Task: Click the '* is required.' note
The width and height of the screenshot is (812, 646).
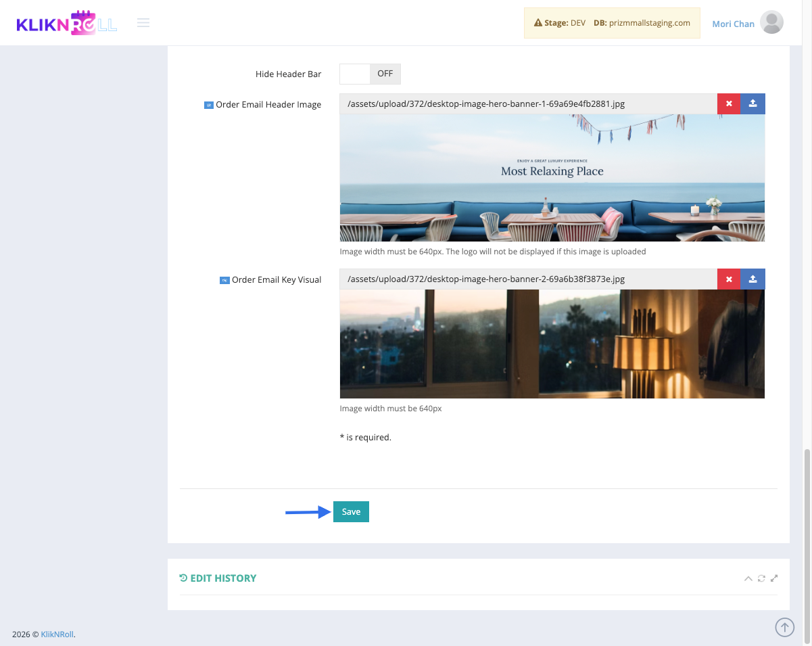Action: [x=366, y=438]
